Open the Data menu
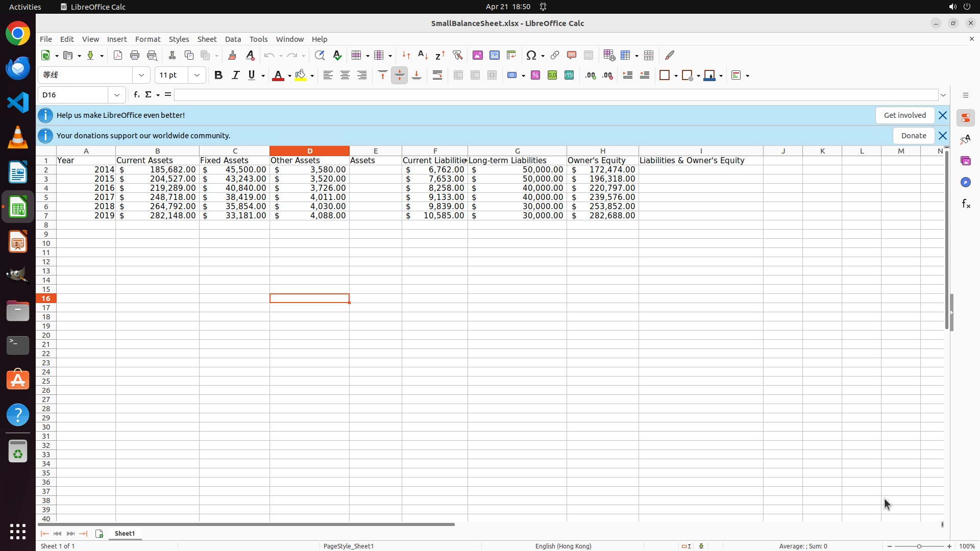Screen dimensions: 980x551 click(233, 39)
